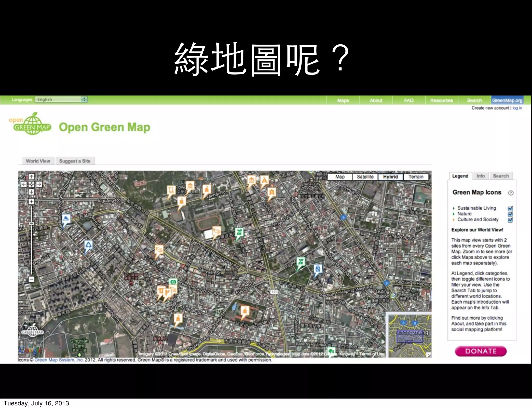Click the help icon beside Green Map Icons

coord(511,193)
